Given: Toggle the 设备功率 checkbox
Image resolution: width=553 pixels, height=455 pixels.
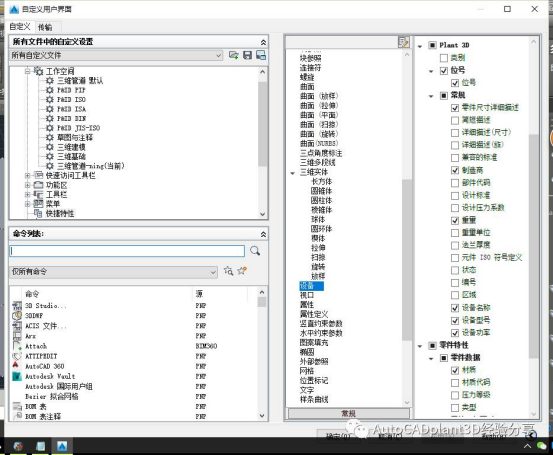Looking at the screenshot, I should pyautogui.click(x=455, y=333).
